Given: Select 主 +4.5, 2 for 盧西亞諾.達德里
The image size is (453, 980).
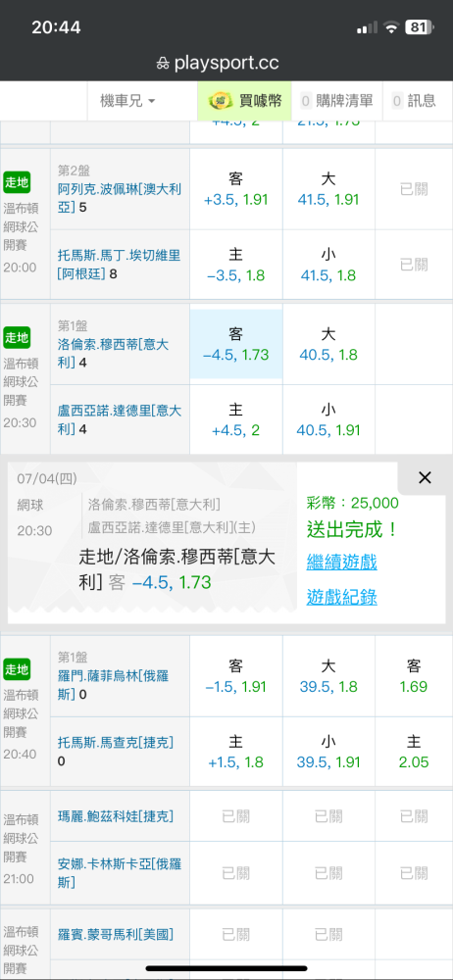Looking at the screenshot, I should pyautogui.click(x=236, y=419).
